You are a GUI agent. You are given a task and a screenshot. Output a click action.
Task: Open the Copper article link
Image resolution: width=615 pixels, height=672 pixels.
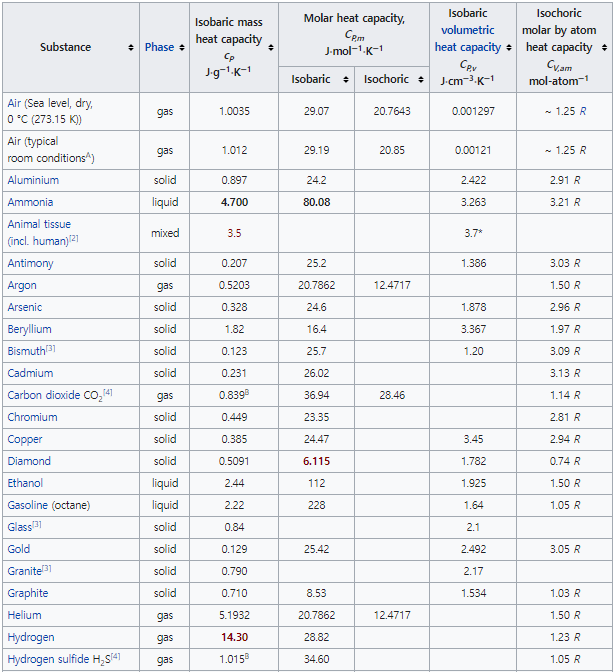point(25,439)
